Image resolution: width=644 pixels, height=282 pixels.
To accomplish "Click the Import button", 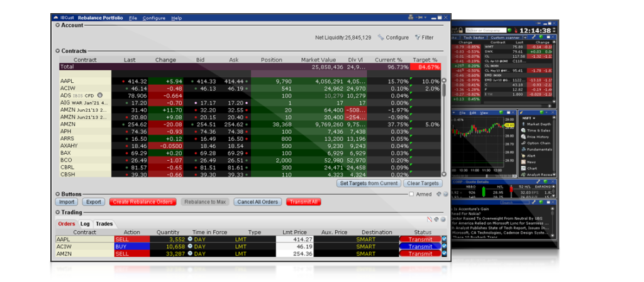I will coord(67,202).
